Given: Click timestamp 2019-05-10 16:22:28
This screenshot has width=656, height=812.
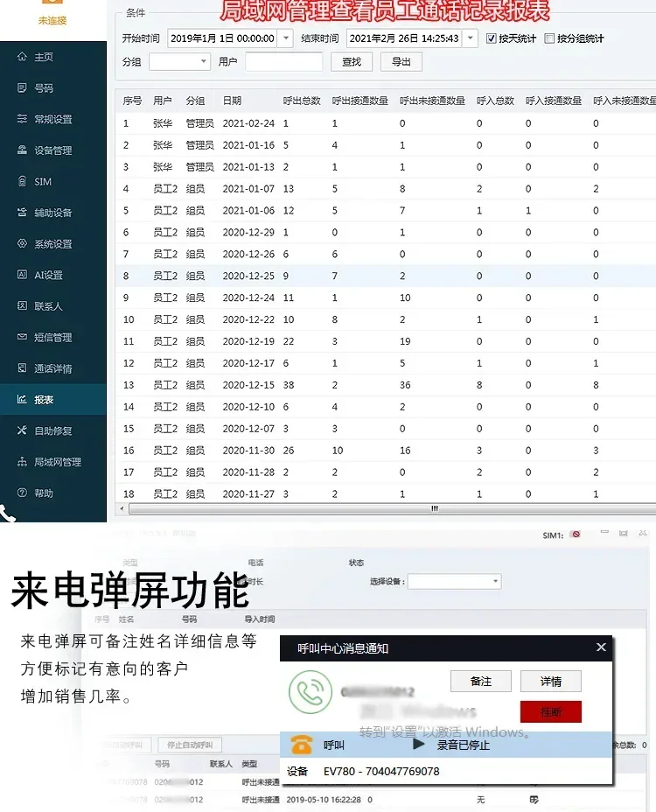Looking at the screenshot, I should tap(324, 800).
